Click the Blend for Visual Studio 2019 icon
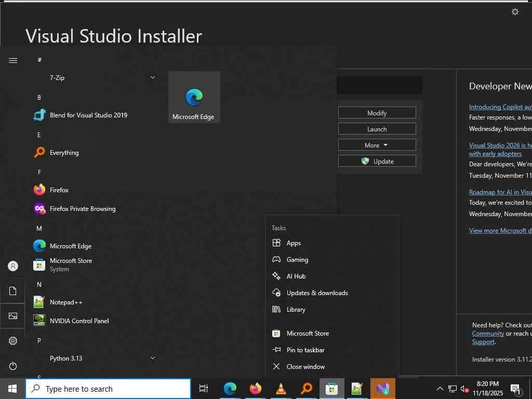The image size is (532, 399). point(39,115)
